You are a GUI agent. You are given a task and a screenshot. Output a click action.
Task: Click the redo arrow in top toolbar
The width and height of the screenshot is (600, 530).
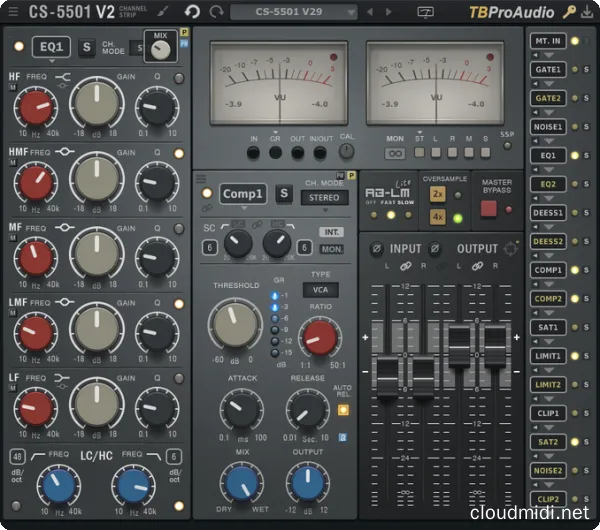(x=214, y=12)
